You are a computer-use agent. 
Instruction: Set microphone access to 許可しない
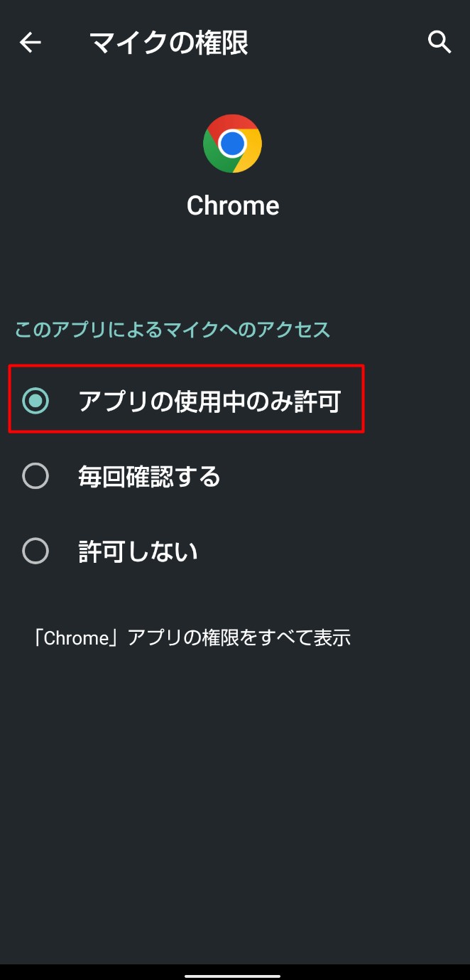(235, 551)
